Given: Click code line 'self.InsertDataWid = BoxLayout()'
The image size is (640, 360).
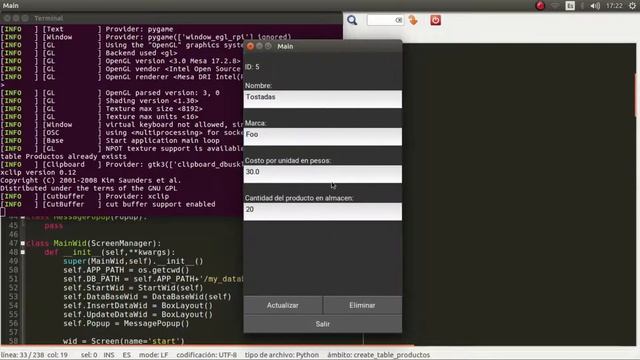Looking at the screenshot, I should pyautogui.click(x=138, y=306).
